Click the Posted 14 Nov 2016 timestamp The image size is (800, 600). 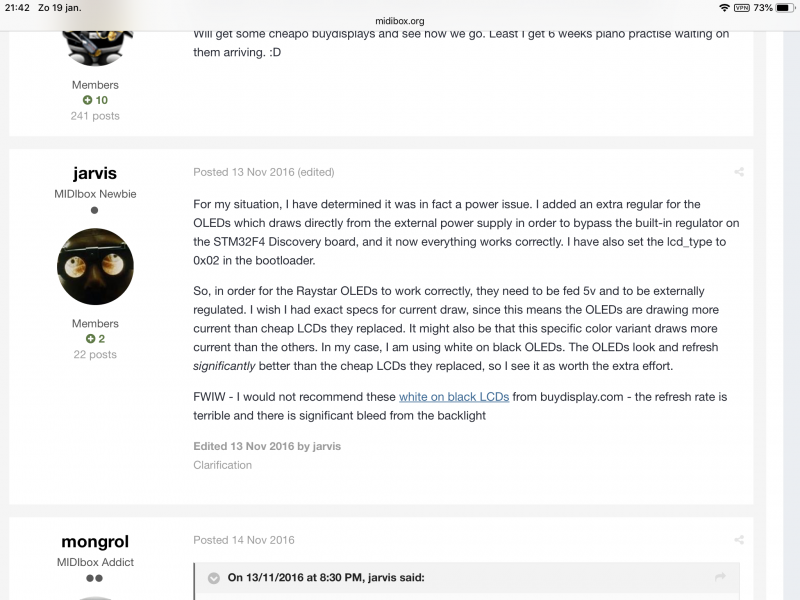243,540
